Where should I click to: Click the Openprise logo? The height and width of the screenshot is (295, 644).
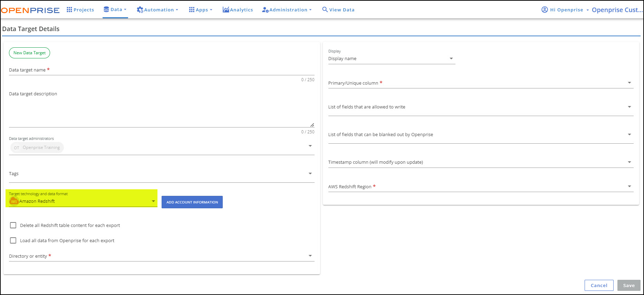(x=30, y=10)
